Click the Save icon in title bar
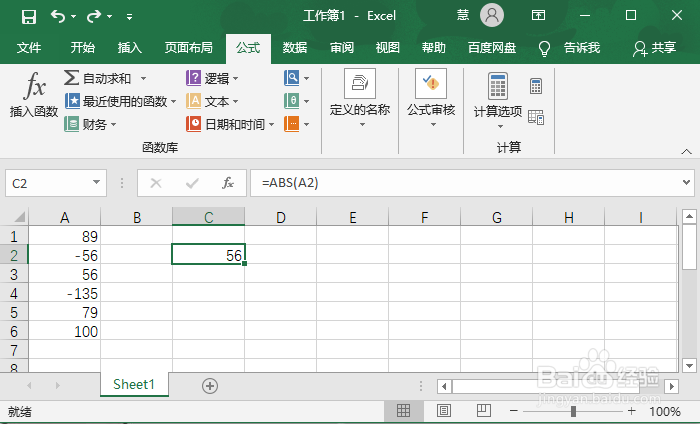 click(29, 17)
